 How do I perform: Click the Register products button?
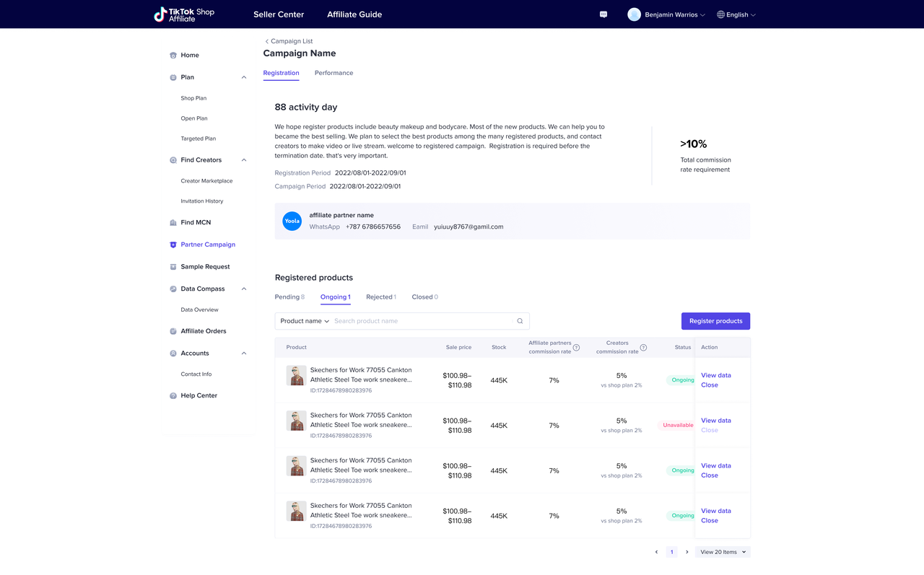[715, 321]
